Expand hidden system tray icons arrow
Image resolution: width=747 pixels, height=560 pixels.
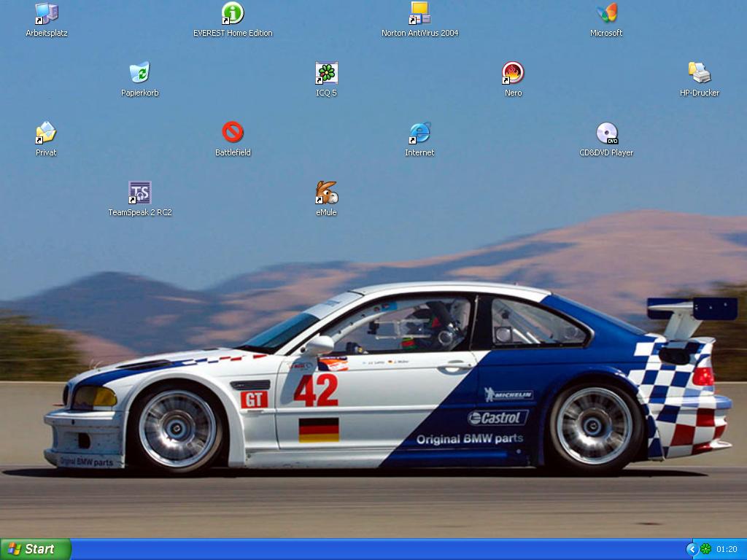coord(692,550)
